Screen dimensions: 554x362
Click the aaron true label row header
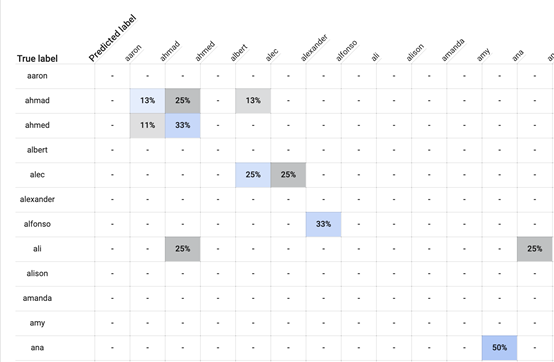(37, 76)
